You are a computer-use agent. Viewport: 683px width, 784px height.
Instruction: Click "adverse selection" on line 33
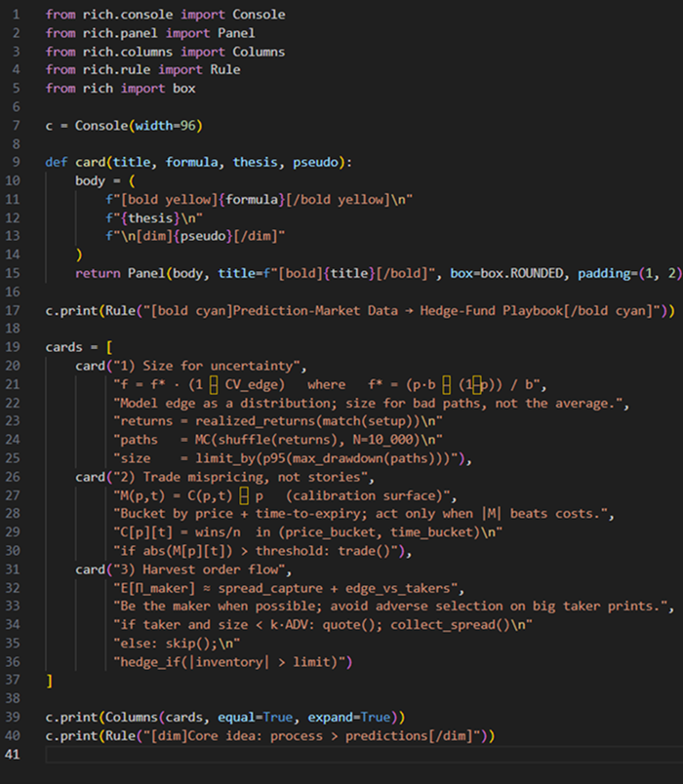point(439,606)
